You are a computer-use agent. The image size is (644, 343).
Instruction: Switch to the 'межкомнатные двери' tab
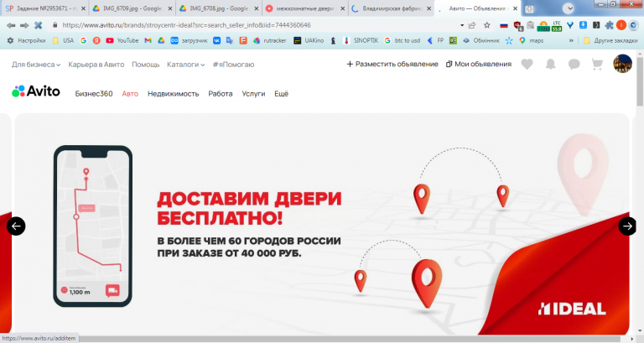[305, 8]
